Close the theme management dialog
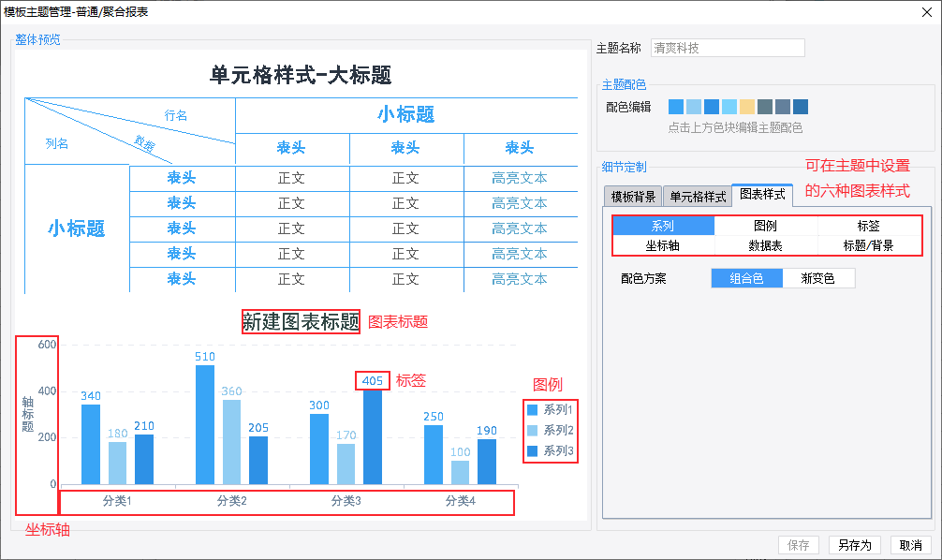 coord(927,12)
